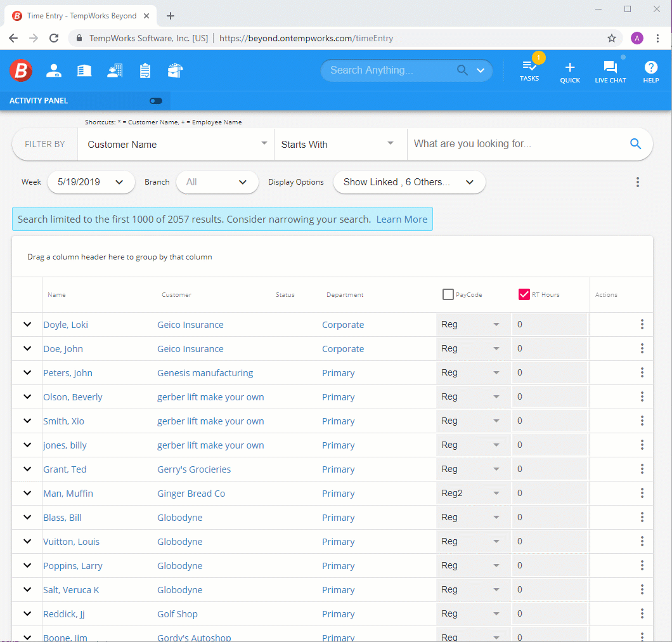Open actions menu for Peters, John row
Viewport: 672px width, 642px height.
[642, 372]
